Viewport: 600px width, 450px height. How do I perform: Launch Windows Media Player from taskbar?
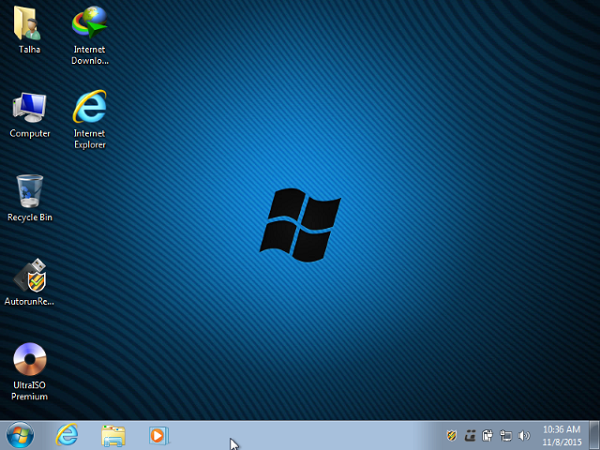(158, 435)
